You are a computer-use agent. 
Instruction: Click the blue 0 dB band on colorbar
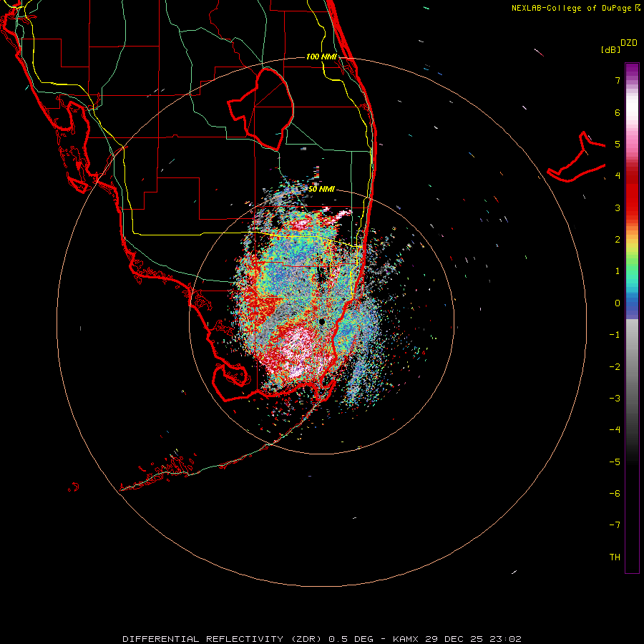click(632, 305)
